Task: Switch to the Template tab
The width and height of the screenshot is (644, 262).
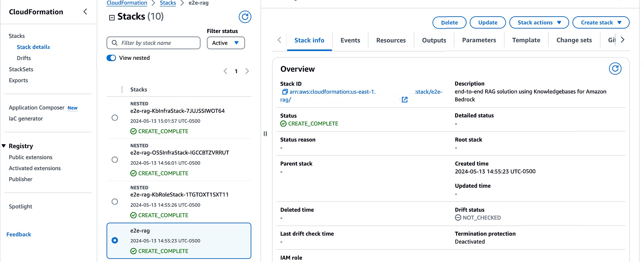Action: tap(526, 40)
